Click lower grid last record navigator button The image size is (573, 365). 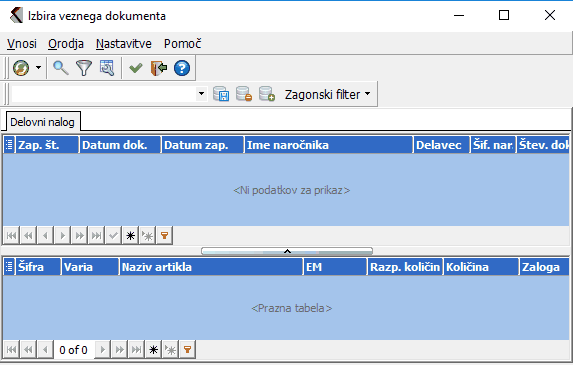(136, 350)
